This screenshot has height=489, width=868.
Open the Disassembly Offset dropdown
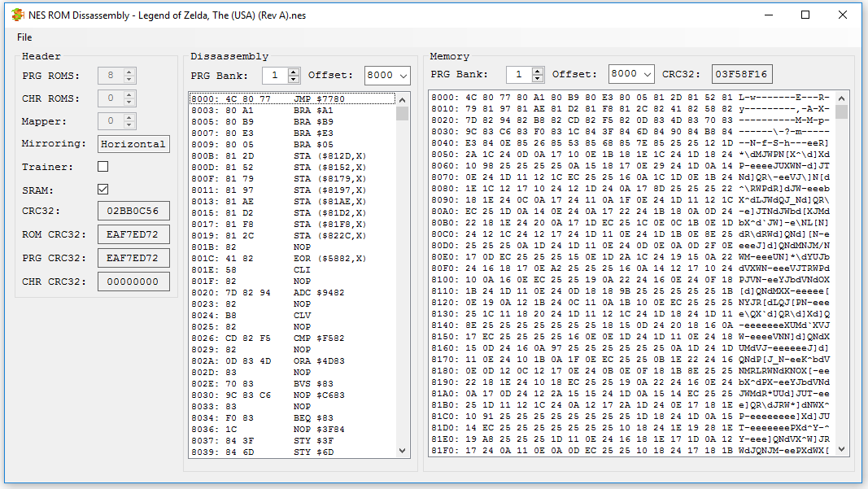tap(403, 76)
